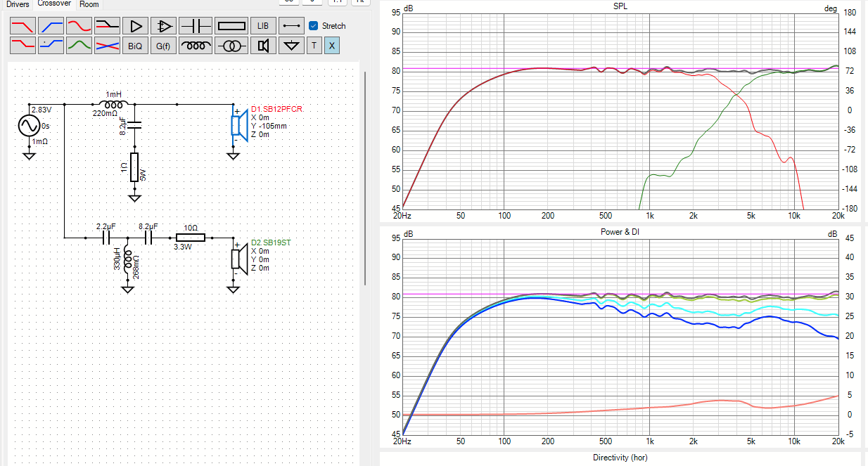Click the 2.83V source voltage label

pyautogui.click(x=41, y=110)
